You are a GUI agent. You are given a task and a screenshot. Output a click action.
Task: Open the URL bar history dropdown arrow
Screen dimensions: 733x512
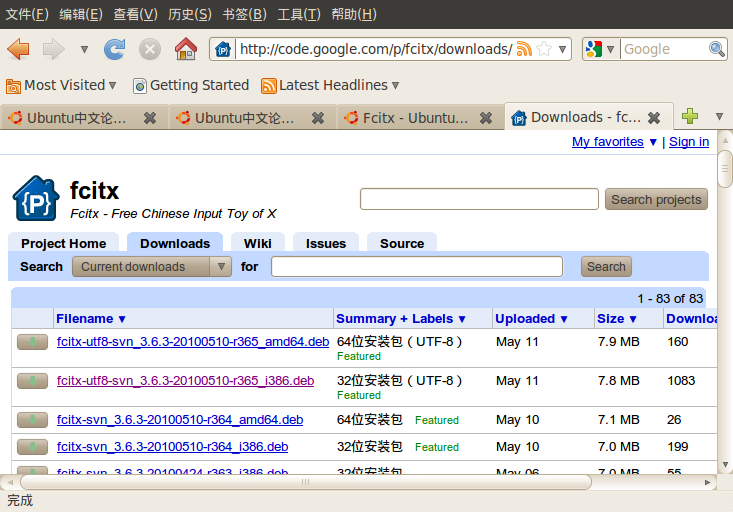[x=562, y=49]
